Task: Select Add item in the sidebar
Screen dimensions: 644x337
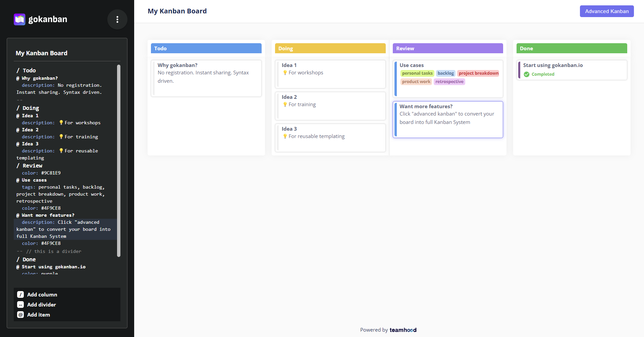Action: 39,315
